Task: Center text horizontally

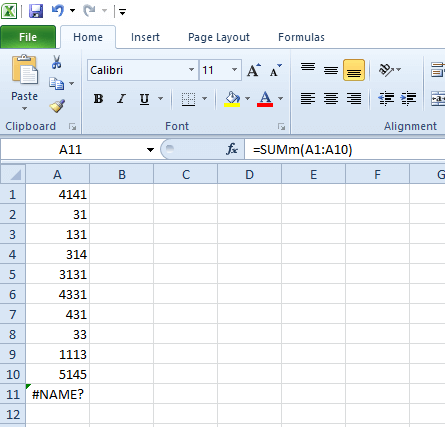Action: (331, 99)
